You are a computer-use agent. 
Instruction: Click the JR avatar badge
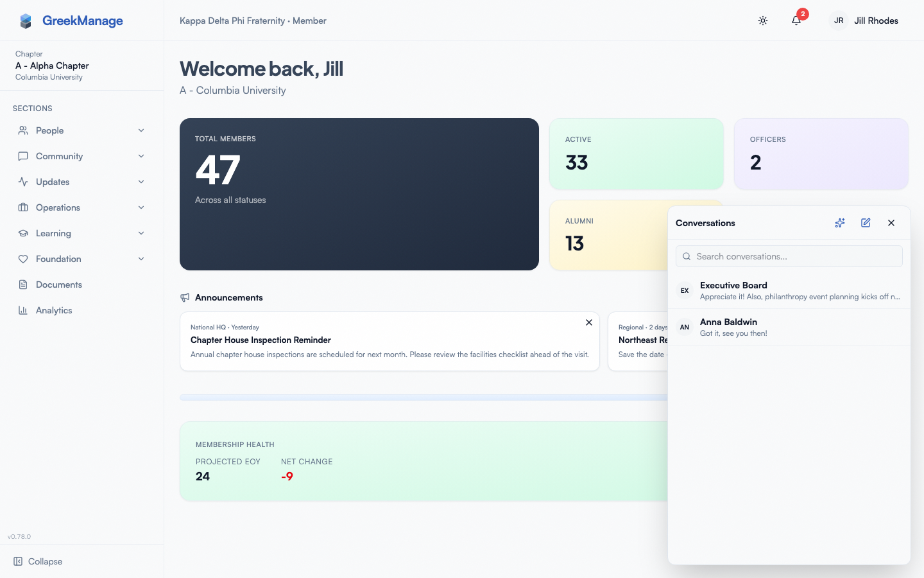click(839, 21)
